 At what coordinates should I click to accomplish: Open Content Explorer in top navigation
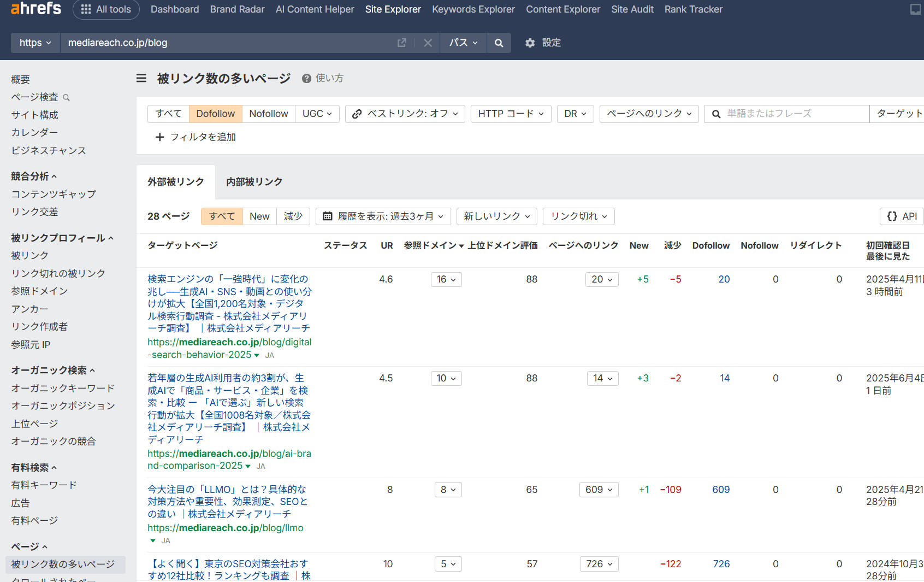pyautogui.click(x=563, y=9)
